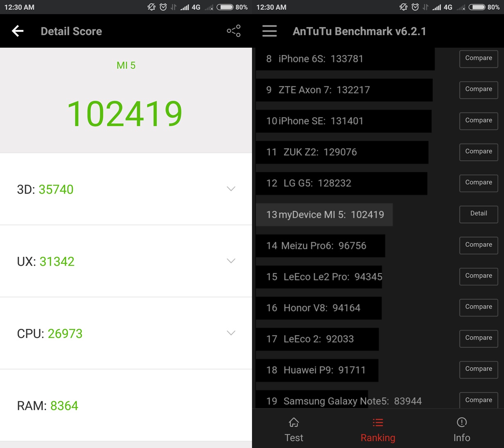This screenshot has height=448, width=504.
Task: Share the benchmark score via share icon
Action: [x=234, y=31]
